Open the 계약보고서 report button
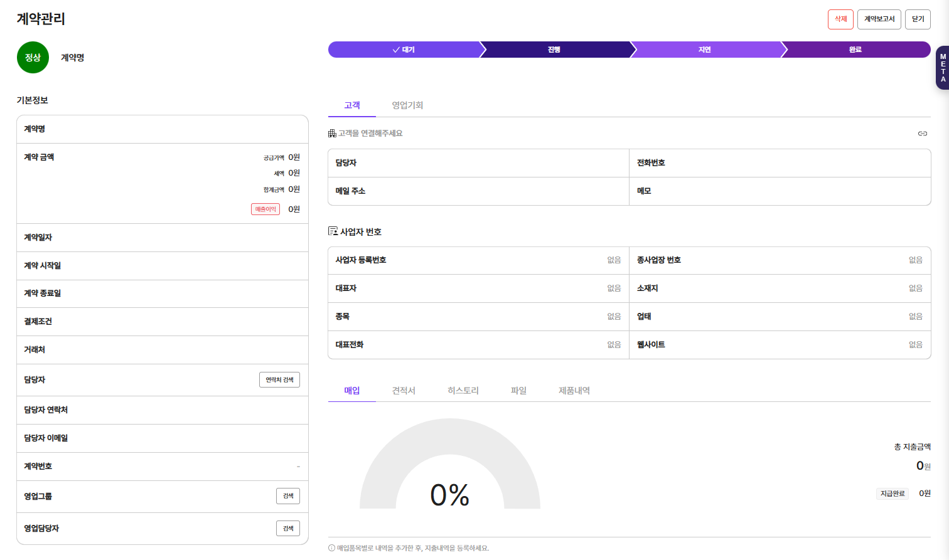This screenshot has height=560, width=949. pos(879,19)
